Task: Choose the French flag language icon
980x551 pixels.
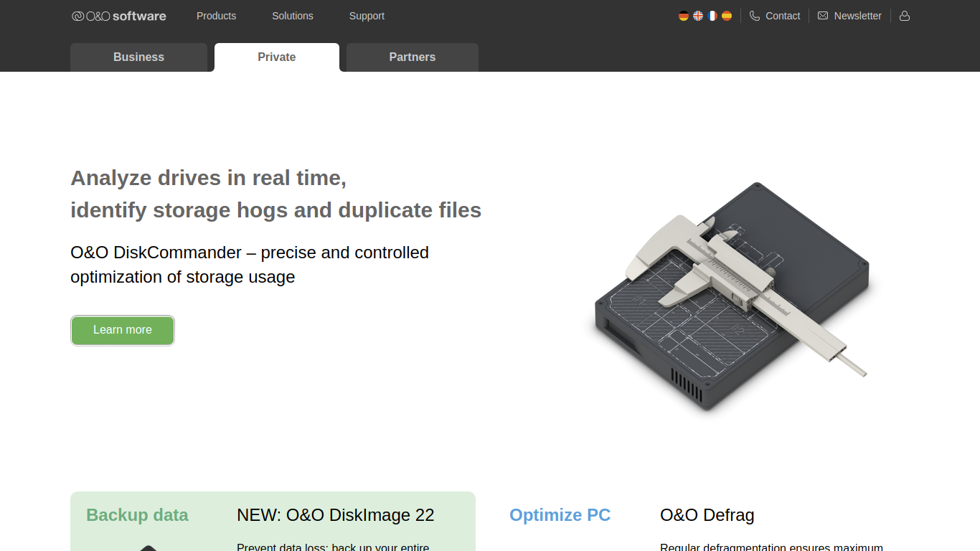Action: 712,16
